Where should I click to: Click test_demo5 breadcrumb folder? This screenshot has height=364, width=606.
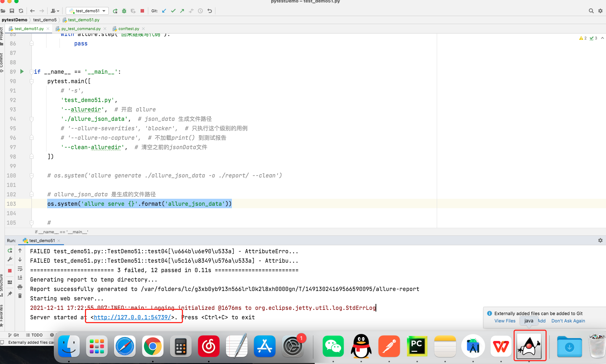(45, 20)
